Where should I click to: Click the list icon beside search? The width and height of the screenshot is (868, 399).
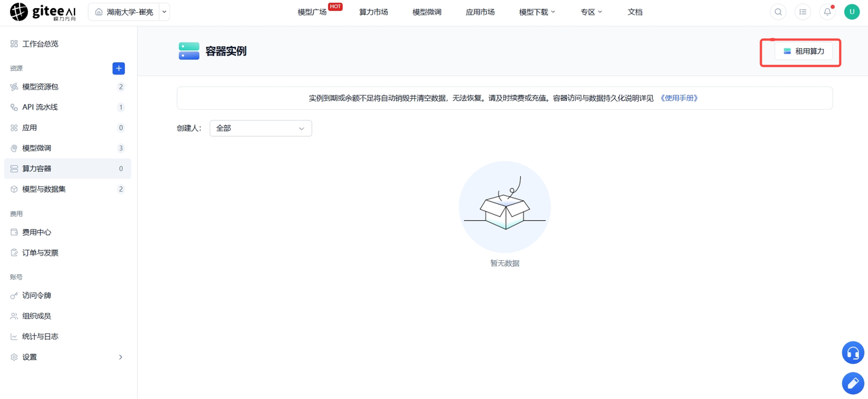(803, 12)
